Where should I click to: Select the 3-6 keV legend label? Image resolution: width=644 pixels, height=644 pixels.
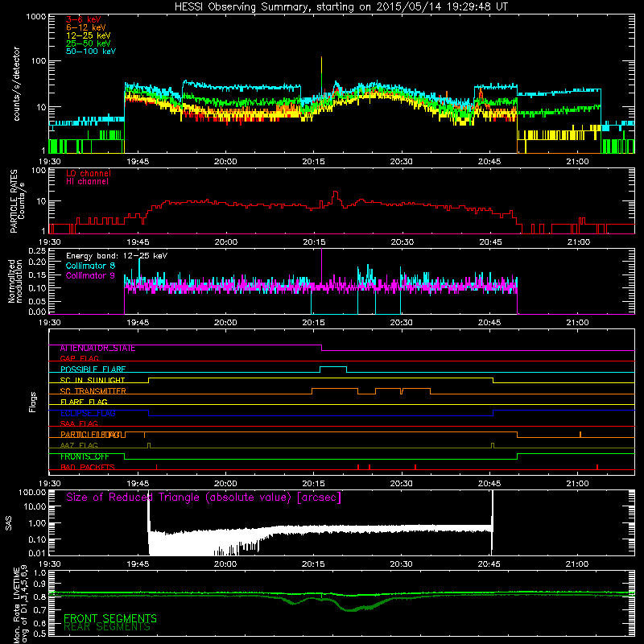(x=84, y=19)
